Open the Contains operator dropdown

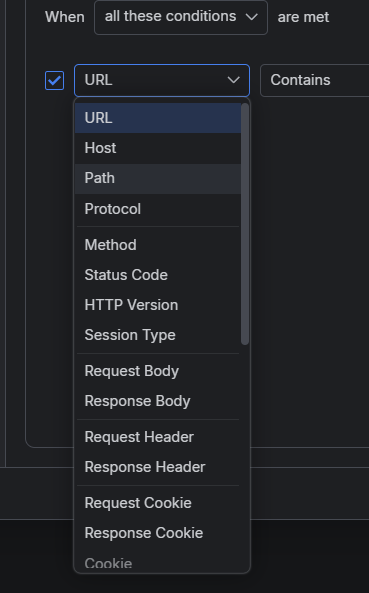coord(315,80)
